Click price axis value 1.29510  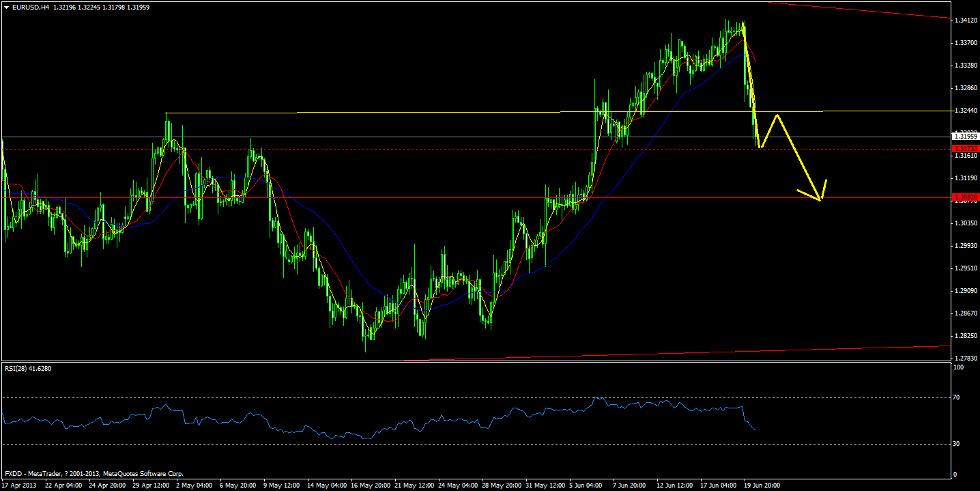coord(966,268)
